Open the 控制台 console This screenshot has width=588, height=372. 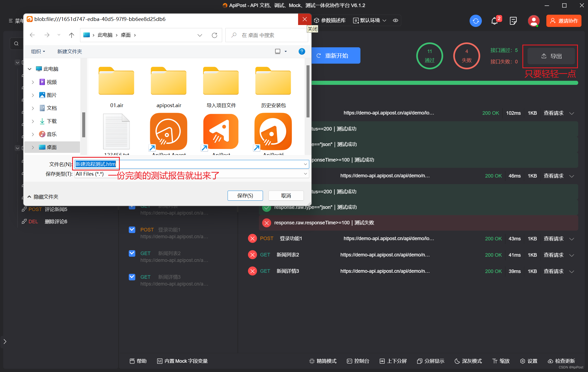[x=358, y=361]
